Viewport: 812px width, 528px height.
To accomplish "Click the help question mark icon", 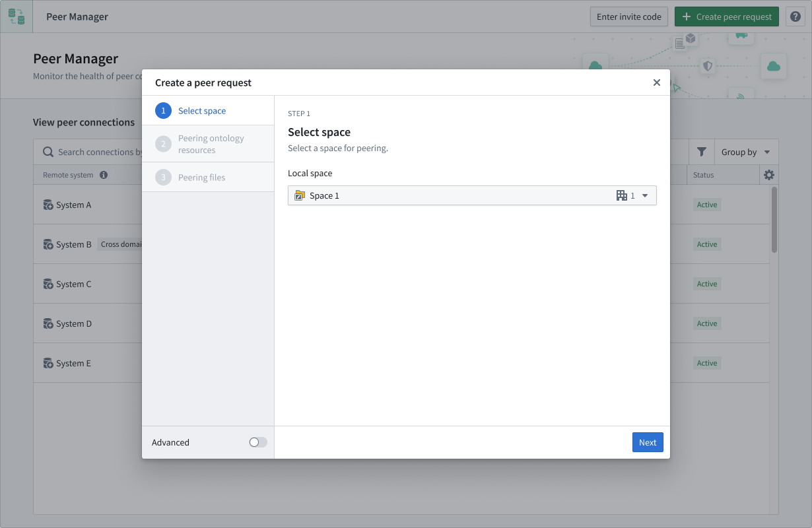I will (795, 16).
